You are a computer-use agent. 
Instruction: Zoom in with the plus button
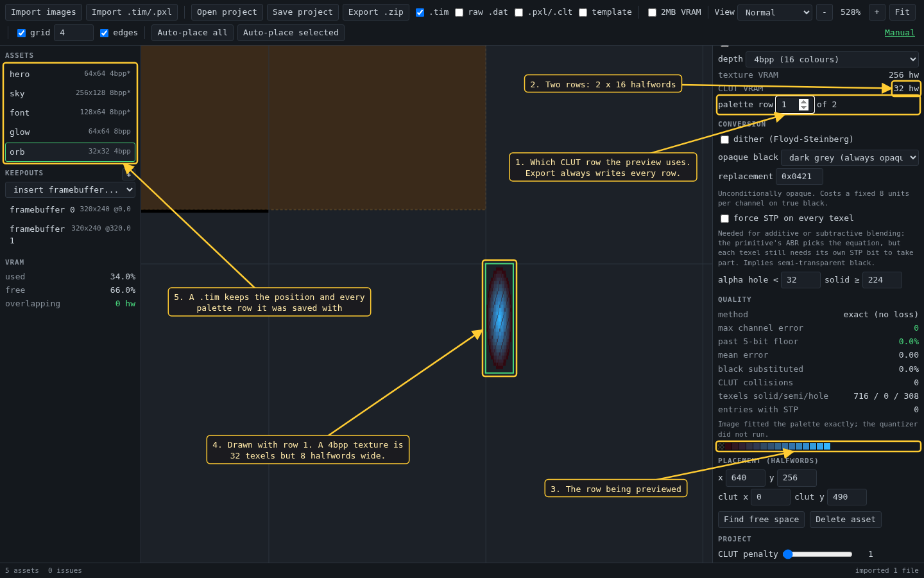877,12
